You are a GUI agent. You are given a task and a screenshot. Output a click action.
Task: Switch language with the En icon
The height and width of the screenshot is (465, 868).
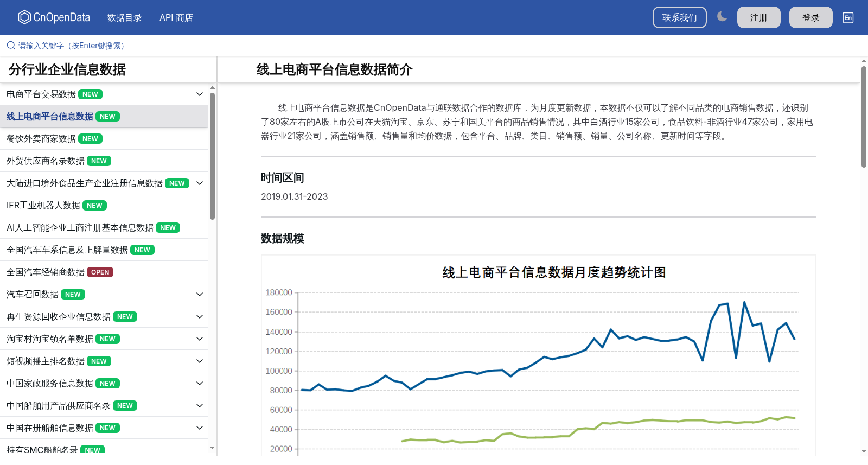[x=848, y=17]
